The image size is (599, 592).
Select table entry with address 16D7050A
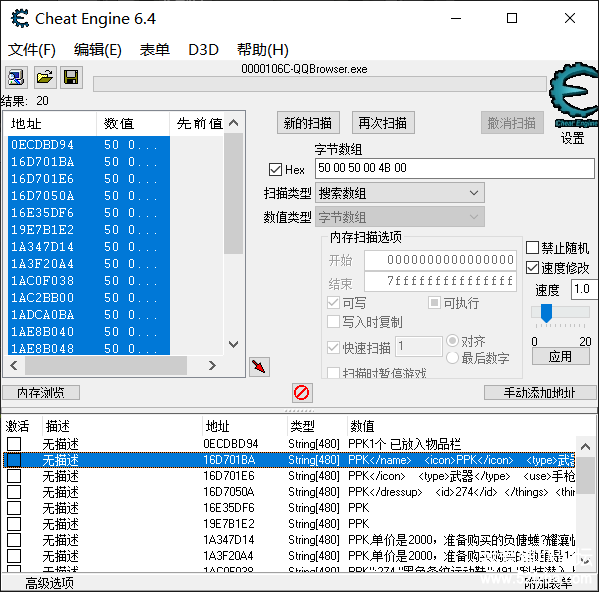pyautogui.click(x=290, y=492)
